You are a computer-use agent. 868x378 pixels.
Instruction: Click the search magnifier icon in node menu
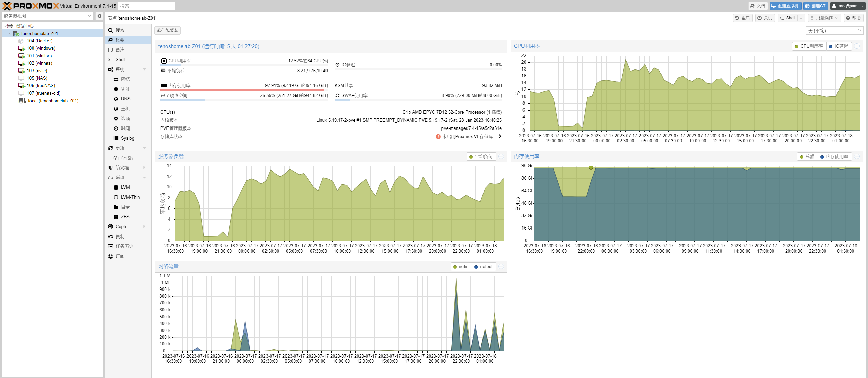[x=111, y=30]
